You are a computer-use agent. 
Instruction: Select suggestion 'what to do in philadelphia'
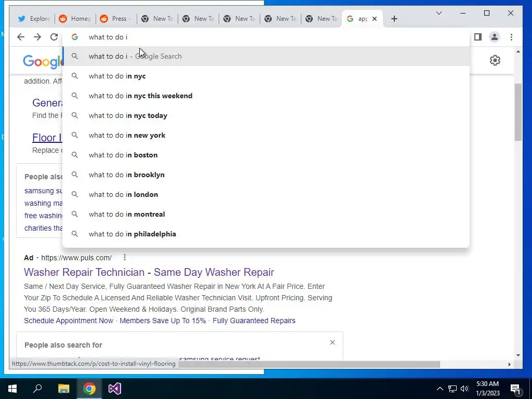click(x=266, y=234)
